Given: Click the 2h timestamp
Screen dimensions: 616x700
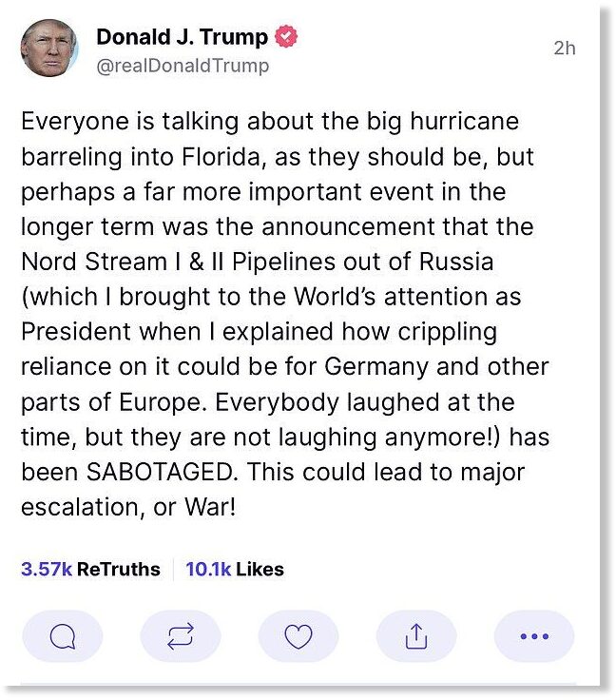Looking at the screenshot, I should coord(565,49).
